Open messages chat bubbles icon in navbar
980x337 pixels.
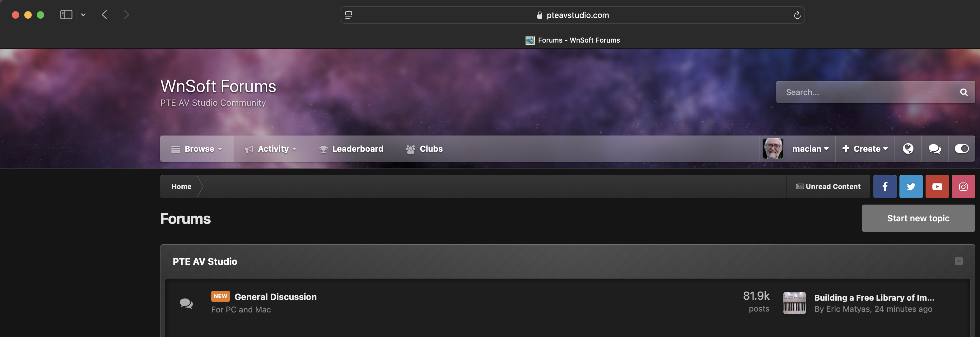click(934, 149)
